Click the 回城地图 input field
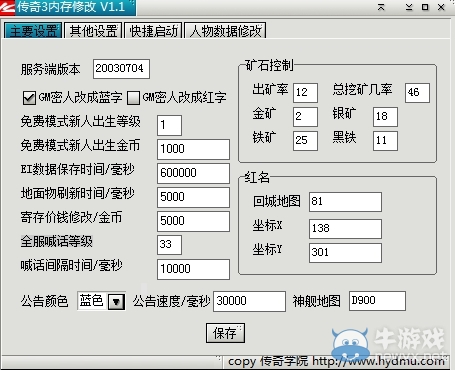The image size is (455, 370). click(345, 202)
